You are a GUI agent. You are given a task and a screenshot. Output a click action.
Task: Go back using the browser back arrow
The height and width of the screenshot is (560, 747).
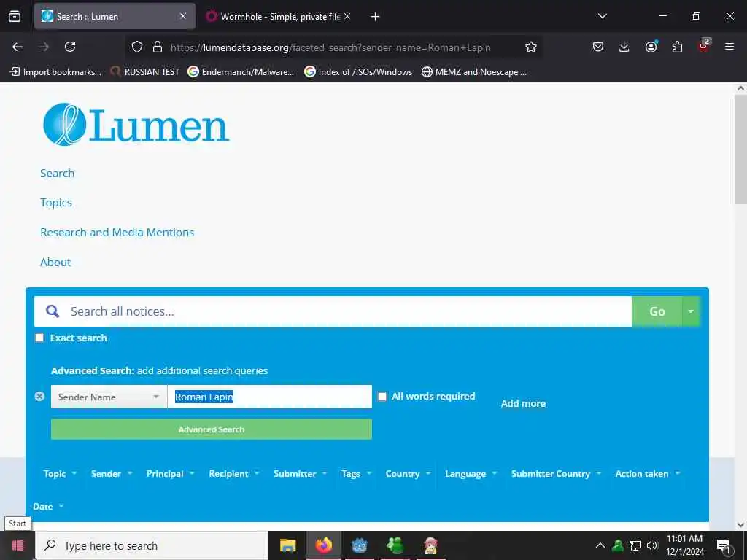[x=18, y=47]
